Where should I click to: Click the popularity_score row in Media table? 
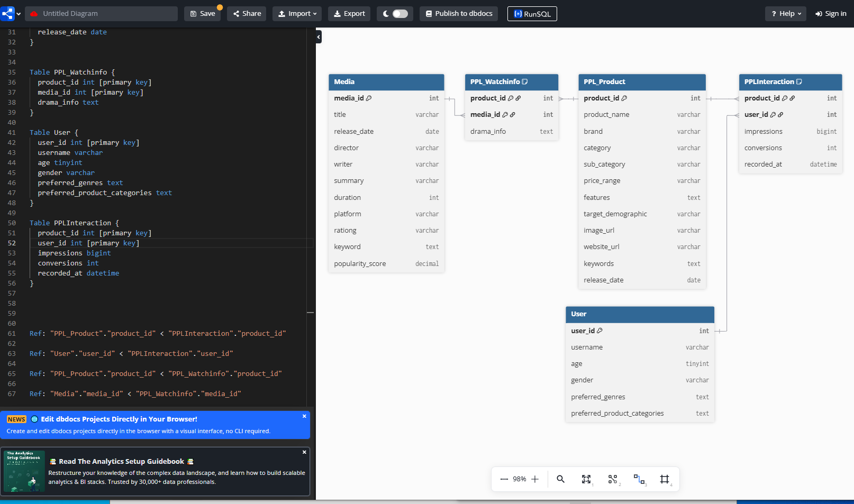(386, 264)
